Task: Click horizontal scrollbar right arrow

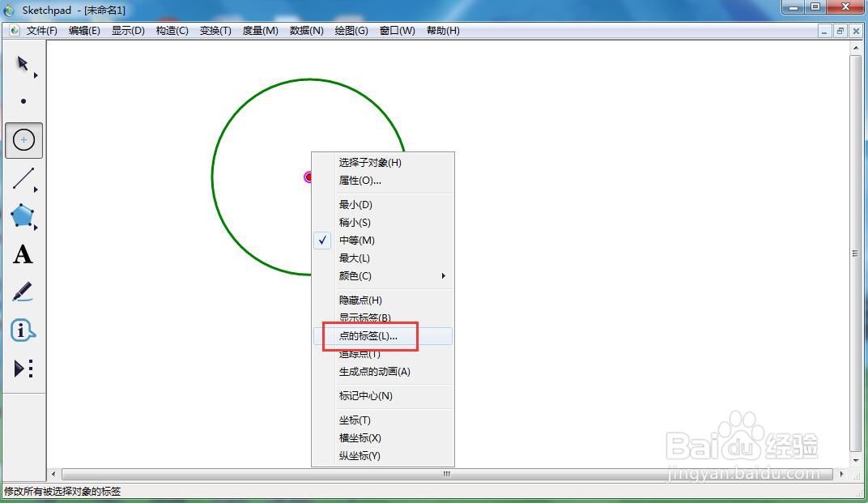Action: (841, 474)
